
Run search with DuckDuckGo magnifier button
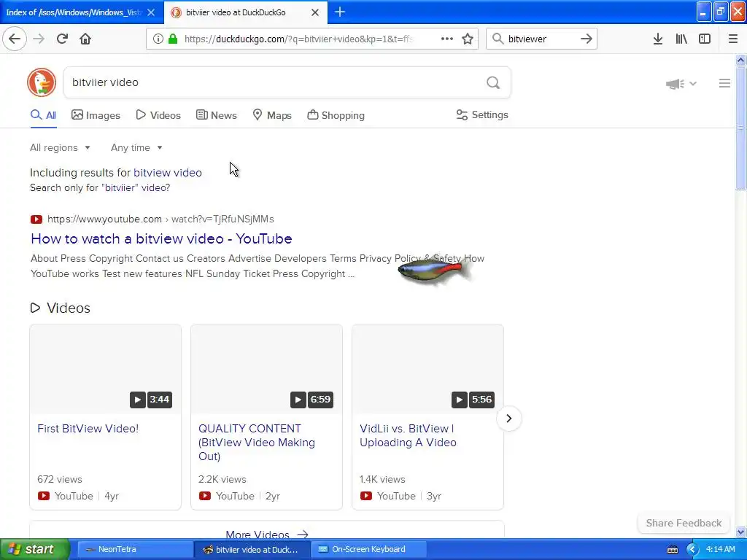coord(493,83)
